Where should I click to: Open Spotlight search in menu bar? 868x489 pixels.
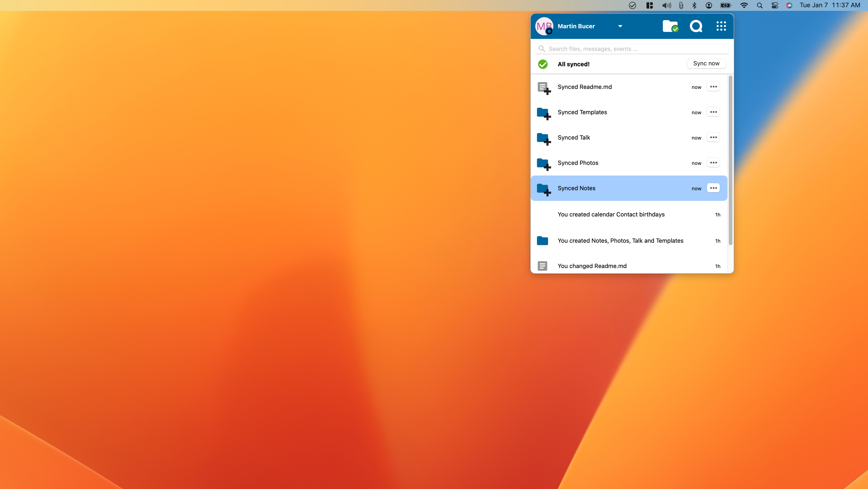coord(759,5)
